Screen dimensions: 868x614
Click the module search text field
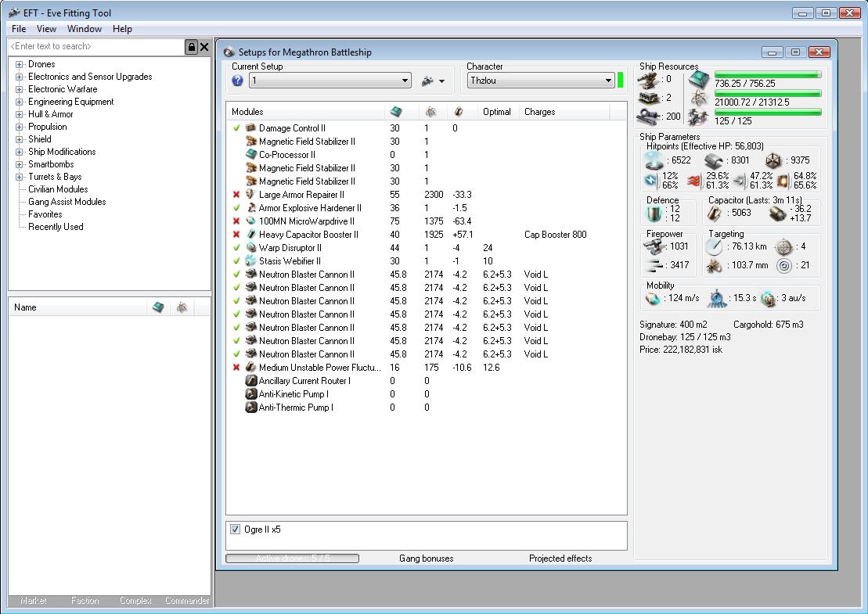[95, 47]
